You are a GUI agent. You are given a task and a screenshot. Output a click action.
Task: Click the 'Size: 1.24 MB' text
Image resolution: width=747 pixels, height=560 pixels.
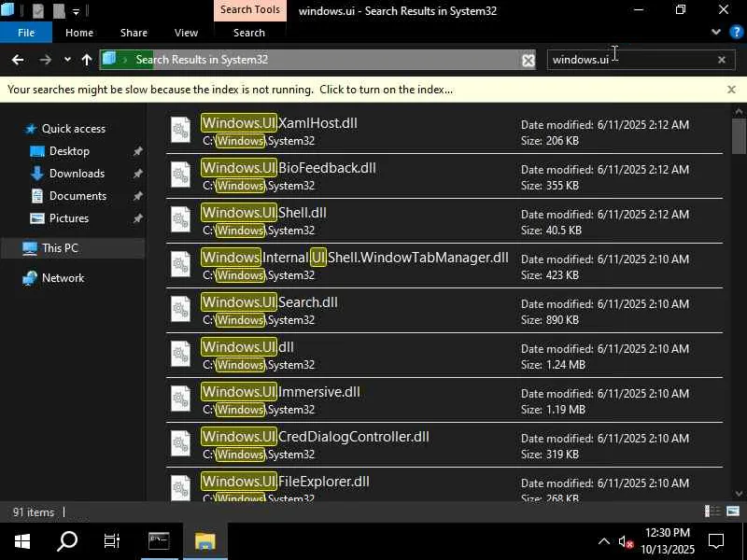click(553, 365)
